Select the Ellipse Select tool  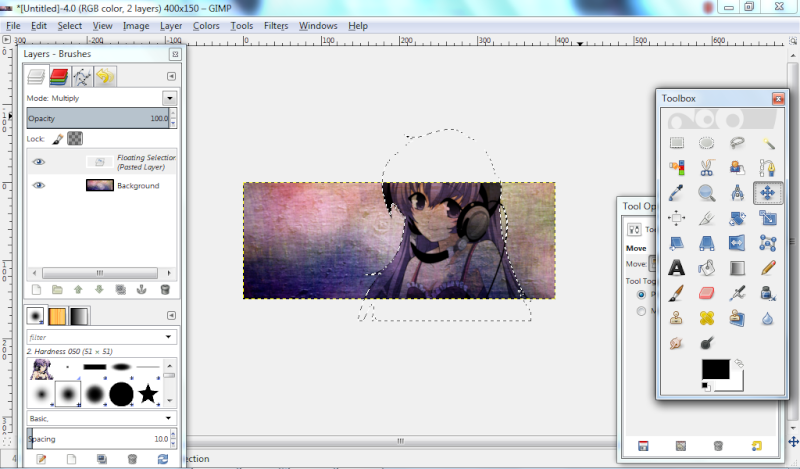[x=707, y=143]
